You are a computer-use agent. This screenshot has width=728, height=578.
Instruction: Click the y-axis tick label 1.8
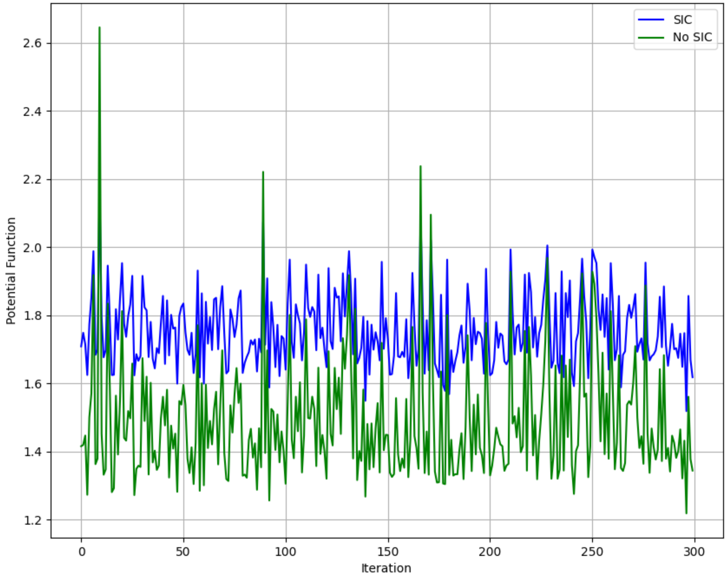click(x=32, y=316)
